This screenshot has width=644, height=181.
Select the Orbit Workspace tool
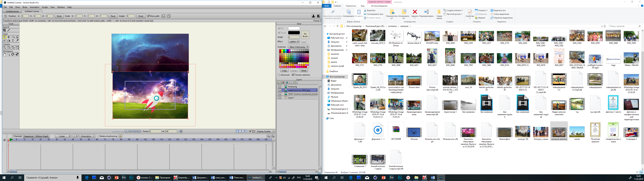(x=17, y=54)
